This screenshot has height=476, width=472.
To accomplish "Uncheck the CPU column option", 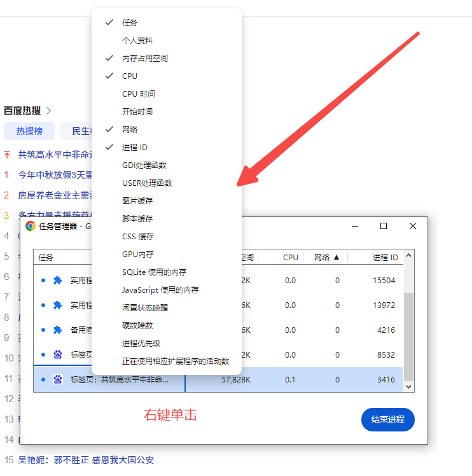I will coord(167,76).
